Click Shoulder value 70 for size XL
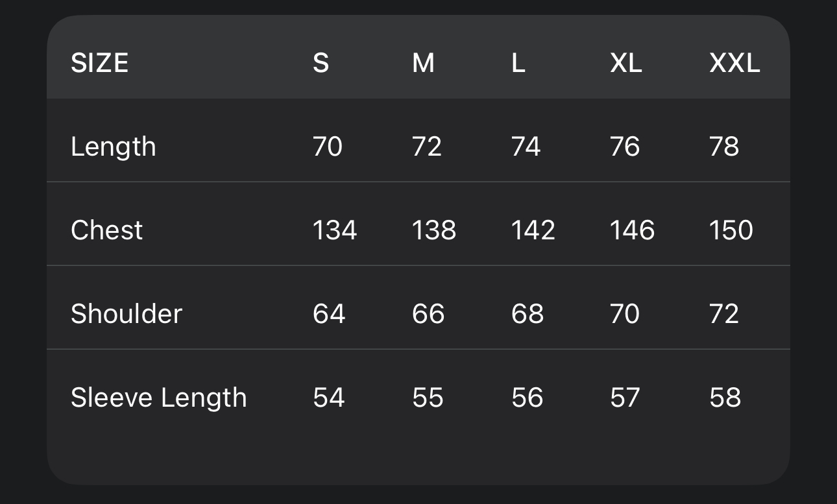 point(624,315)
